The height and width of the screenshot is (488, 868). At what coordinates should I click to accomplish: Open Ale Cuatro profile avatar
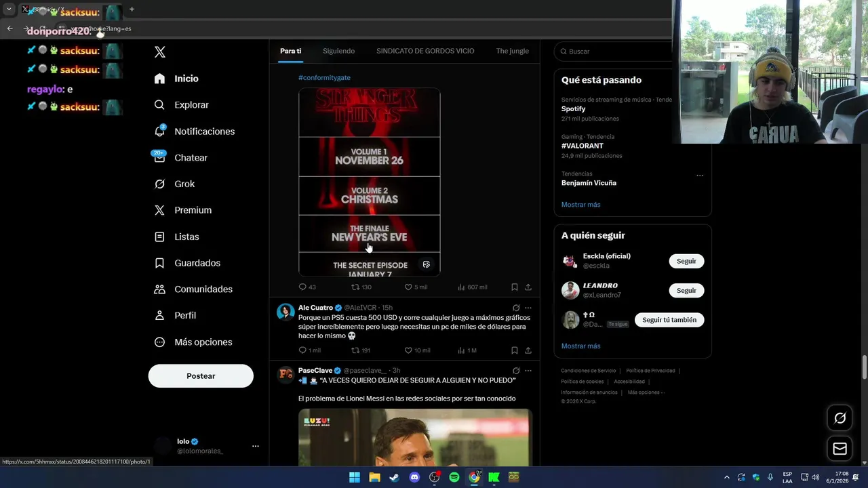[285, 312]
